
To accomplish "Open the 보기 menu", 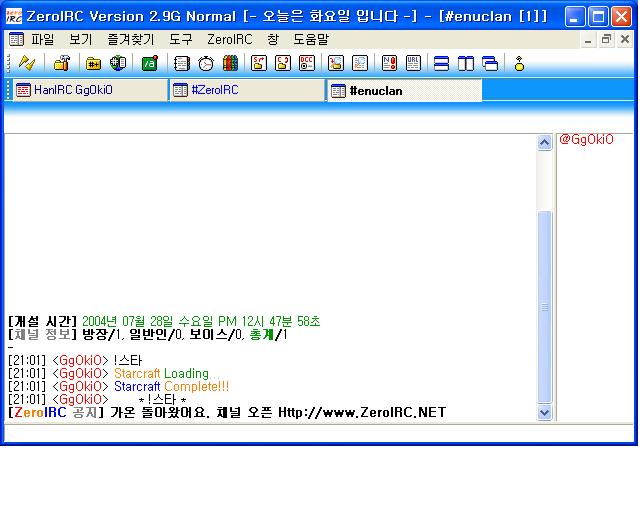I will click(81, 39).
